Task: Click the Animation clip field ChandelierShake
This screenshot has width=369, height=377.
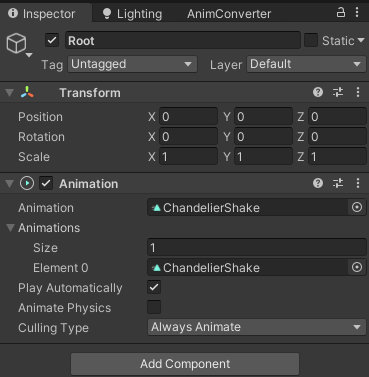Action: coord(247,208)
